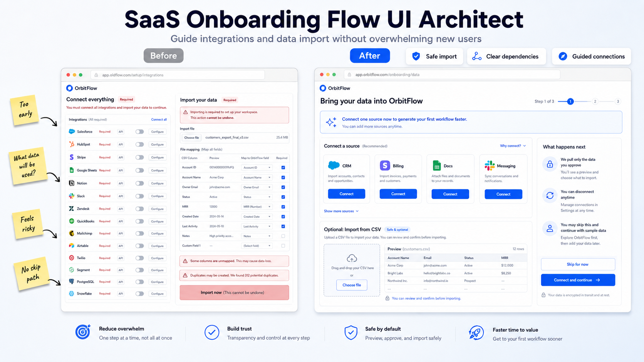
Task: Click the Google Sheets icon
Action: [72, 170]
